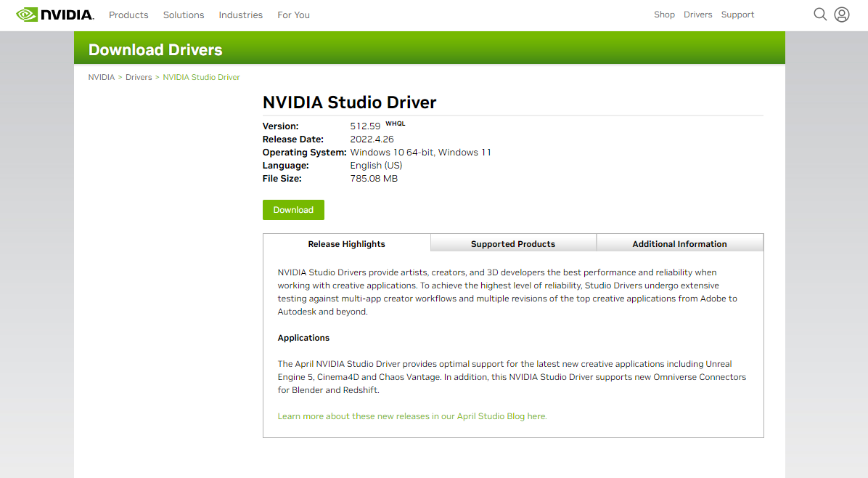This screenshot has height=478, width=868.
Task: Open the Products menu
Action: coord(128,15)
